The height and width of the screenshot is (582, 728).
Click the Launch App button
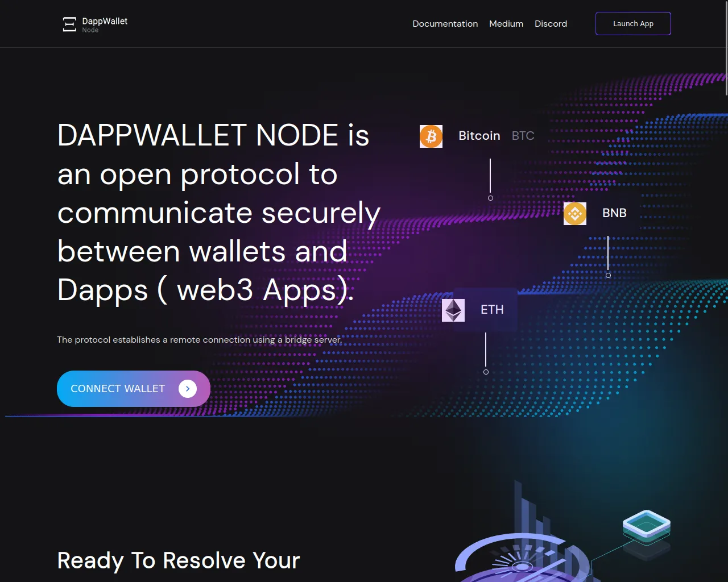coord(633,23)
